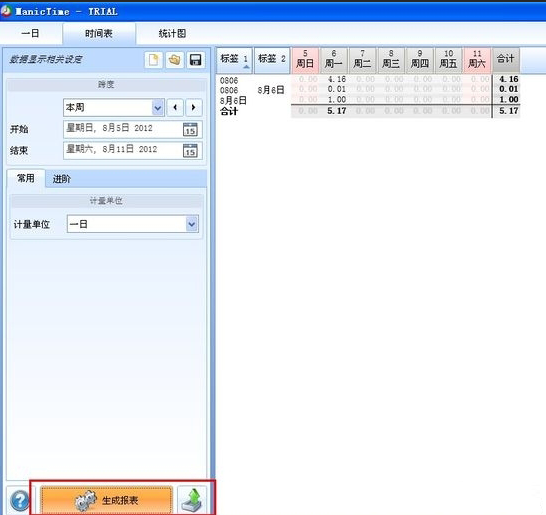Click the 标签 2 column header
Viewport: 546px width, 515px height.
pos(272,60)
